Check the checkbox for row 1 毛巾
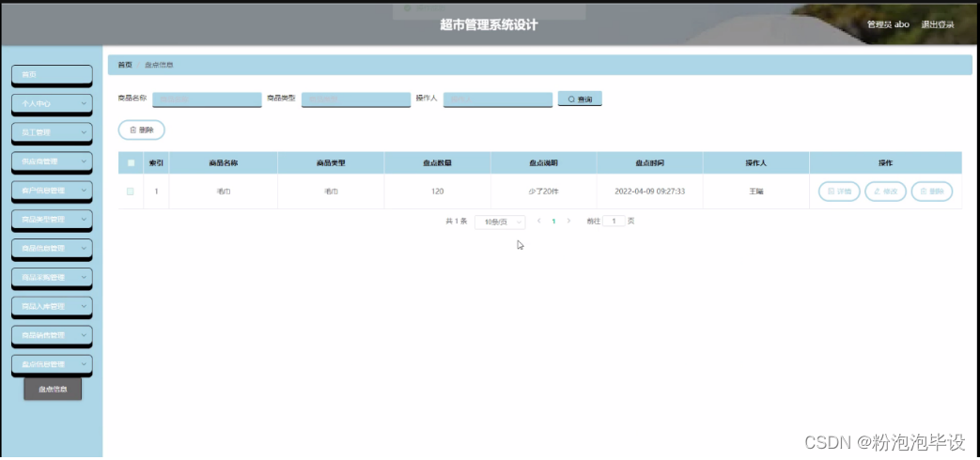The image size is (980, 460). 130,192
